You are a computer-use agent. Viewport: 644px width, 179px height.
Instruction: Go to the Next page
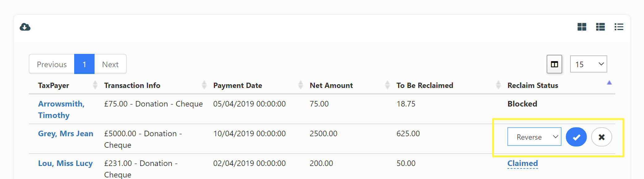point(110,64)
